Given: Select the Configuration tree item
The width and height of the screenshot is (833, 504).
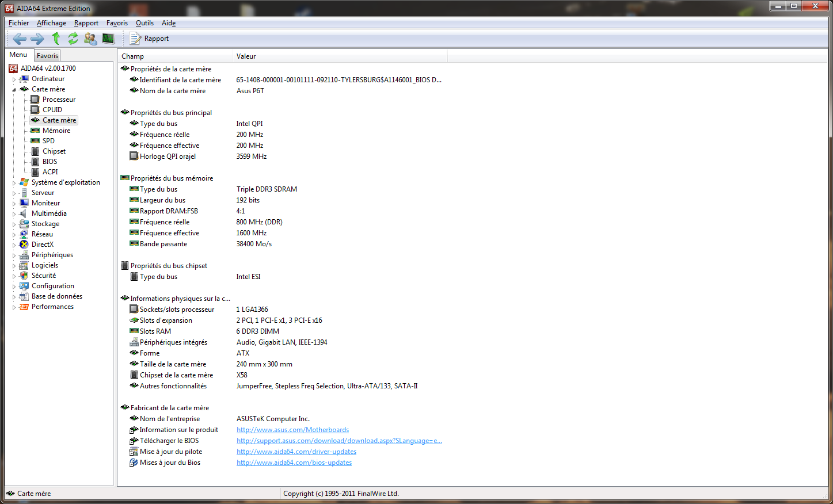Looking at the screenshot, I should click(52, 286).
